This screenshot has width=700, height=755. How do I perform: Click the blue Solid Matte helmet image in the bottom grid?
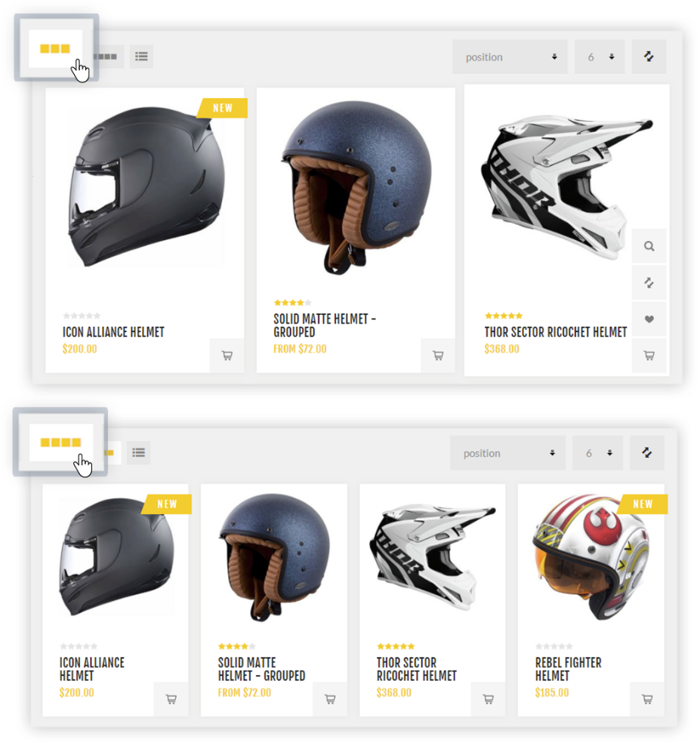pyautogui.click(x=274, y=557)
